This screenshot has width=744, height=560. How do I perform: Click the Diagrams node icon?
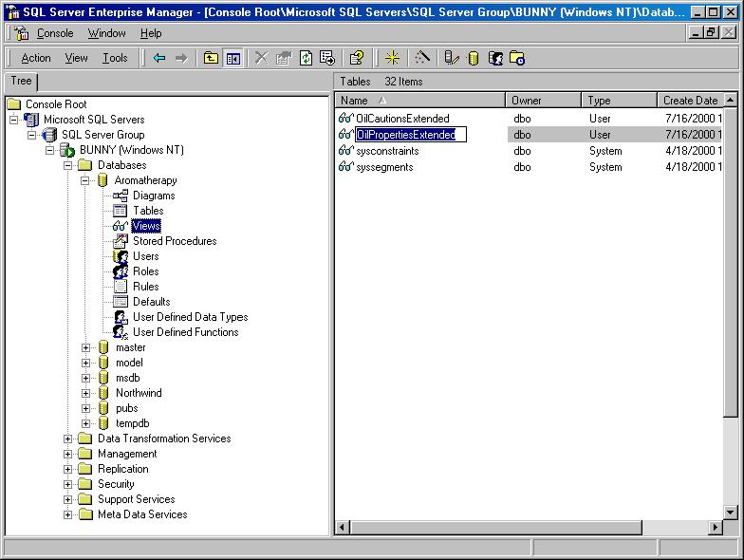coord(121,196)
